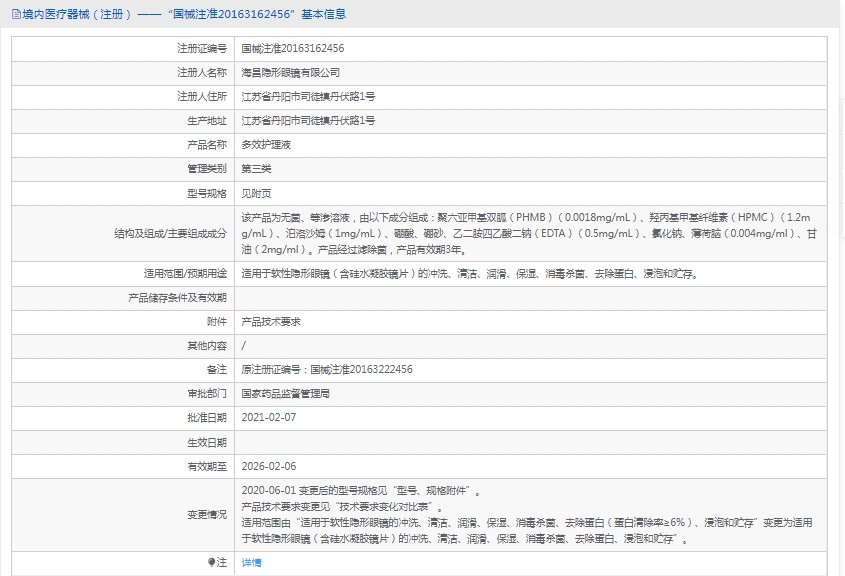This screenshot has height=576, width=845.
Task: Click original registration number 国械注准20163222456 in 备注
Action: coord(361,370)
